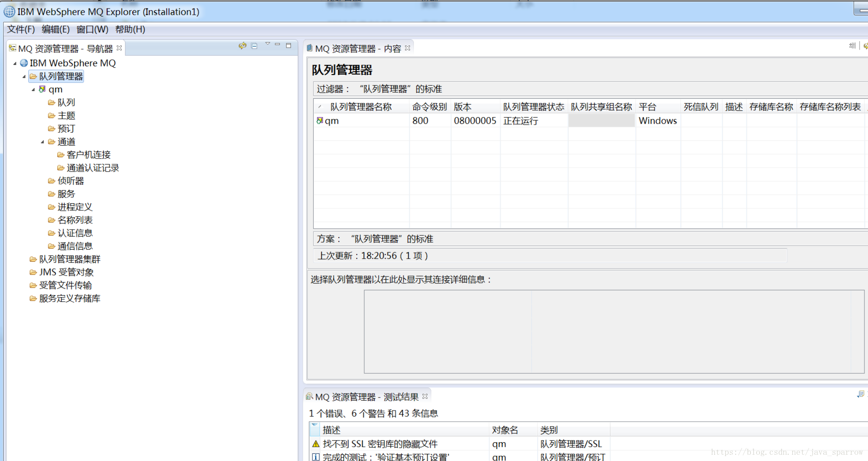This screenshot has width=868, height=461.
Task: Click the 队列管理器集群 folder icon
Action: (x=33, y=259)
